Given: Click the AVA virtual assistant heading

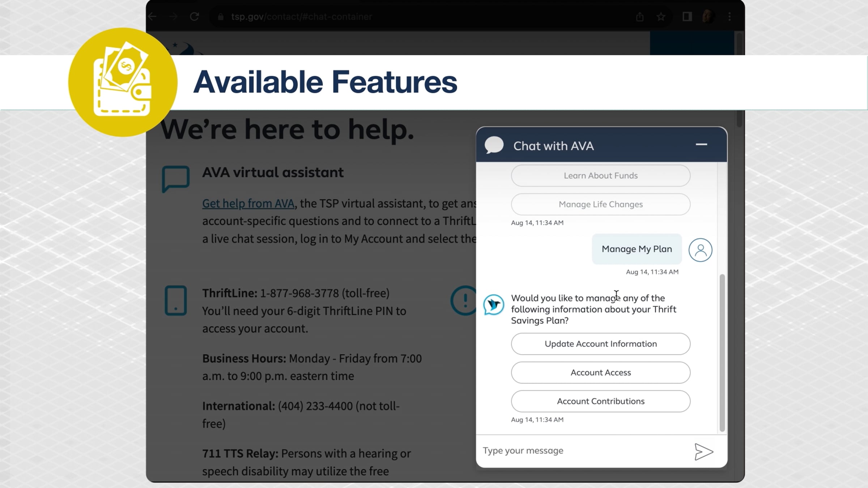Looking at the screenshot, I should tap(273, 172).
